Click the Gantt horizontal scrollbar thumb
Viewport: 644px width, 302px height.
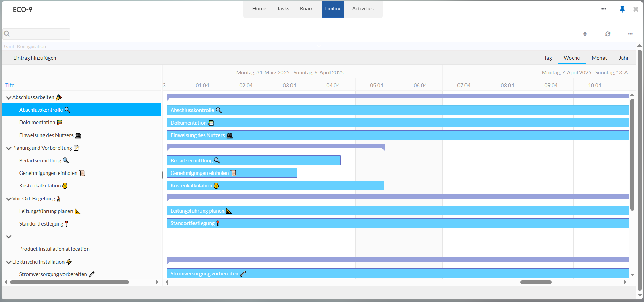(536, 282)
